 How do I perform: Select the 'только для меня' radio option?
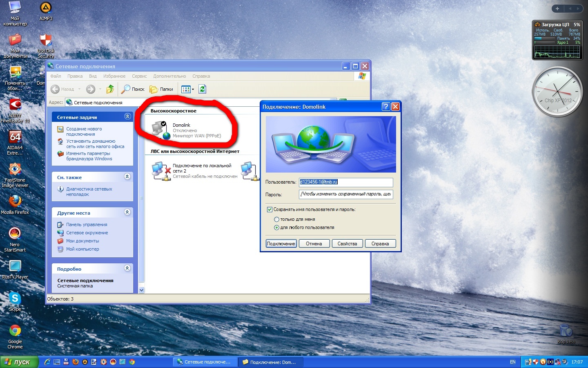276,219
